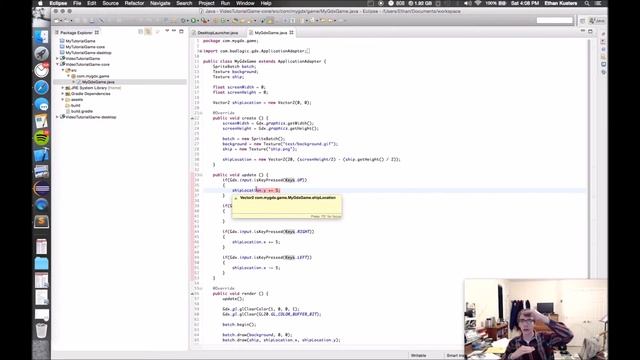Open the Trash in the Dock
This screenshot has width=640, height=360.
pos(41,330)
